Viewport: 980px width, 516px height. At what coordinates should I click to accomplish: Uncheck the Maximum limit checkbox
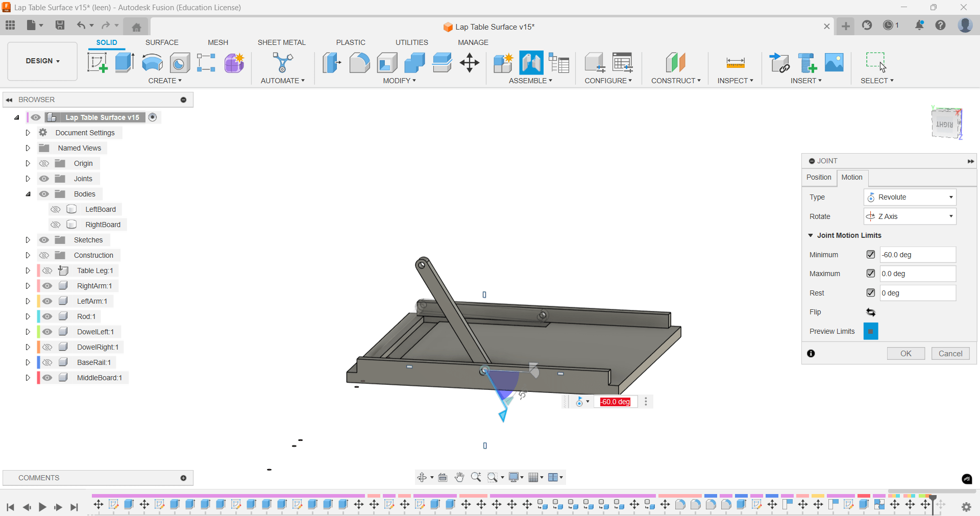click(x=871, y=274)
